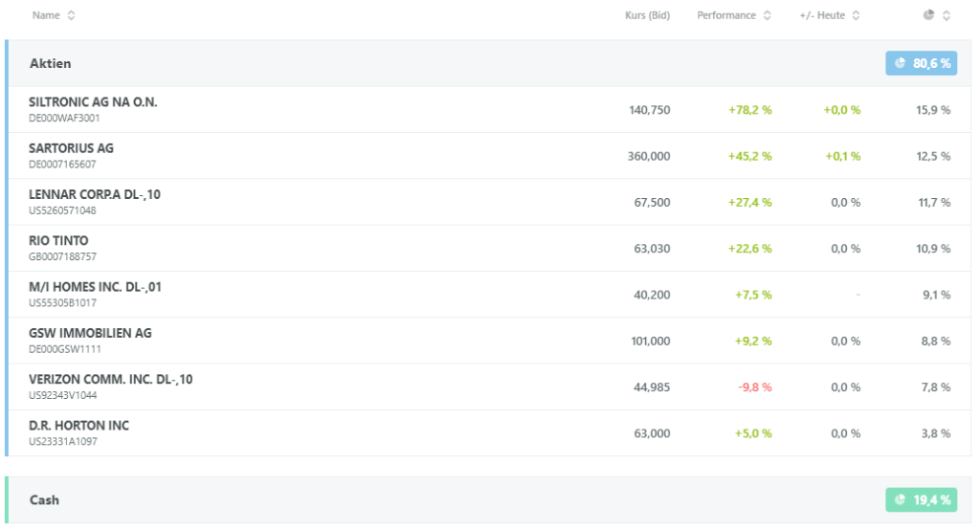This screenshot has height=530, width=980.
Task: Click the Aktien 80,6 % share badge
Action: (x=922, y=63)
